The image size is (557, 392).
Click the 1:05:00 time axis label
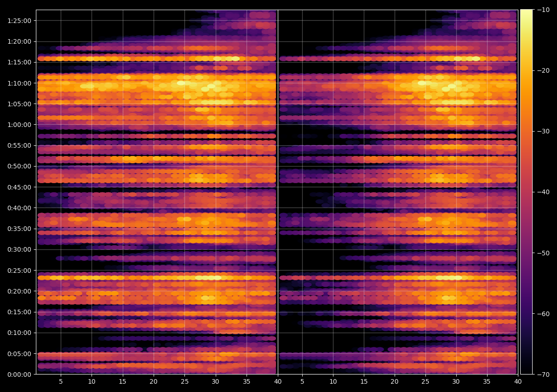pos(19,104)
